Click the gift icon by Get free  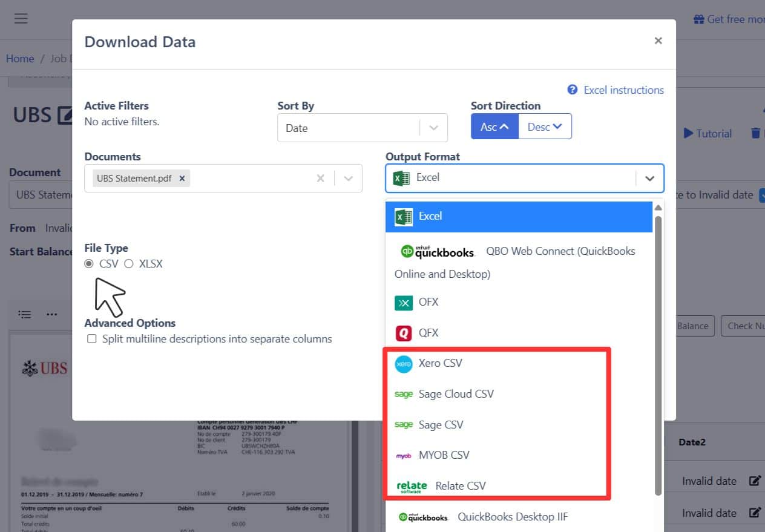tap(699, 19)
